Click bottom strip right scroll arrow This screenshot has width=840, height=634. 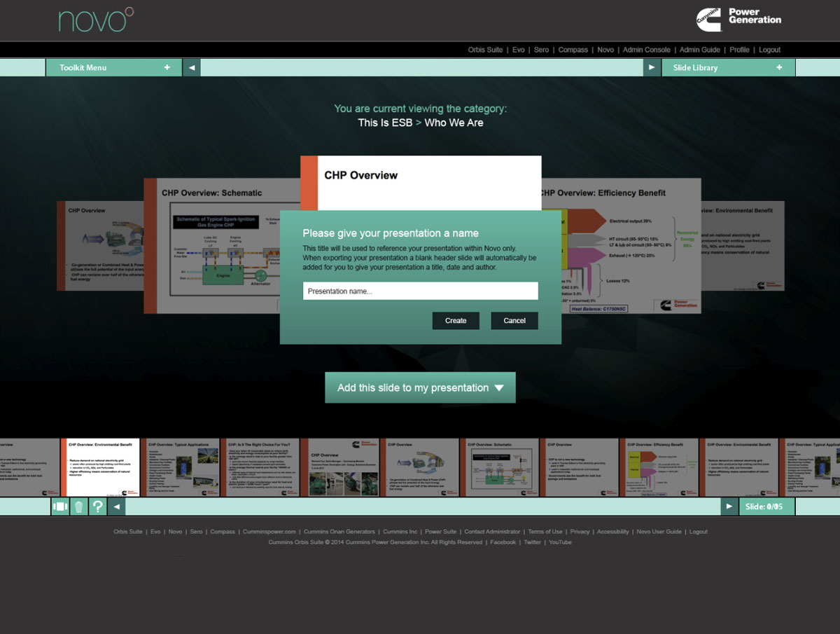click(729, 506)
